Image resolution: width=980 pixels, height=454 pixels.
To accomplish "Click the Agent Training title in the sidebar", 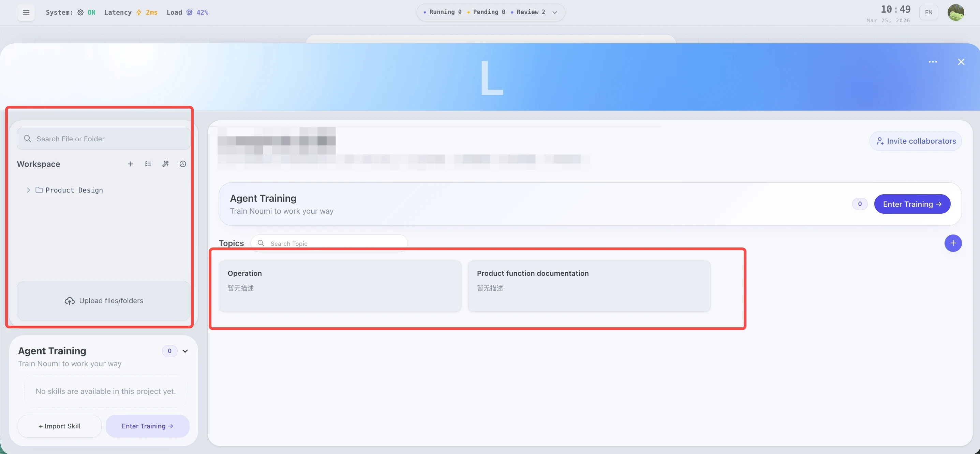I will coord(52,351).
